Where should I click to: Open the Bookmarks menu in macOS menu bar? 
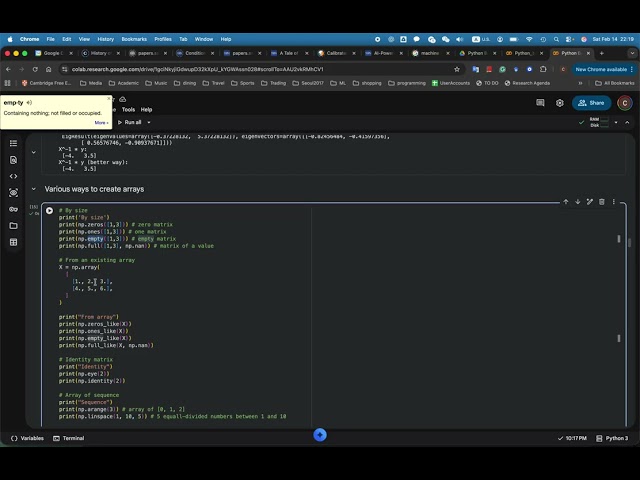tap(134, 39)
